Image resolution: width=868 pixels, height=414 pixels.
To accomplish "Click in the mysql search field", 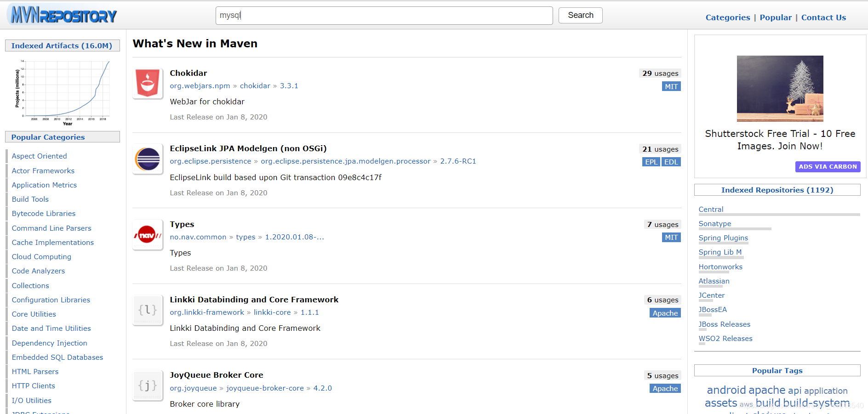I will pyautogui.click(x=384, y=15).
